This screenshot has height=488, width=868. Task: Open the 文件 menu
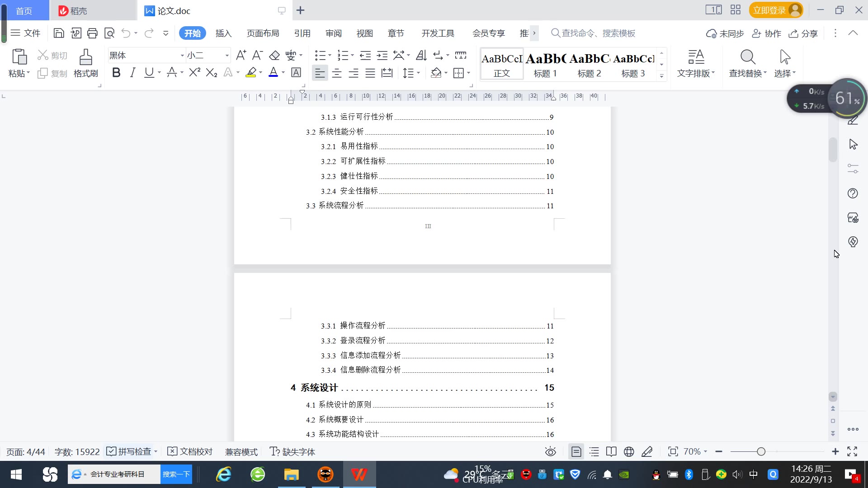(x=26, y=33)
